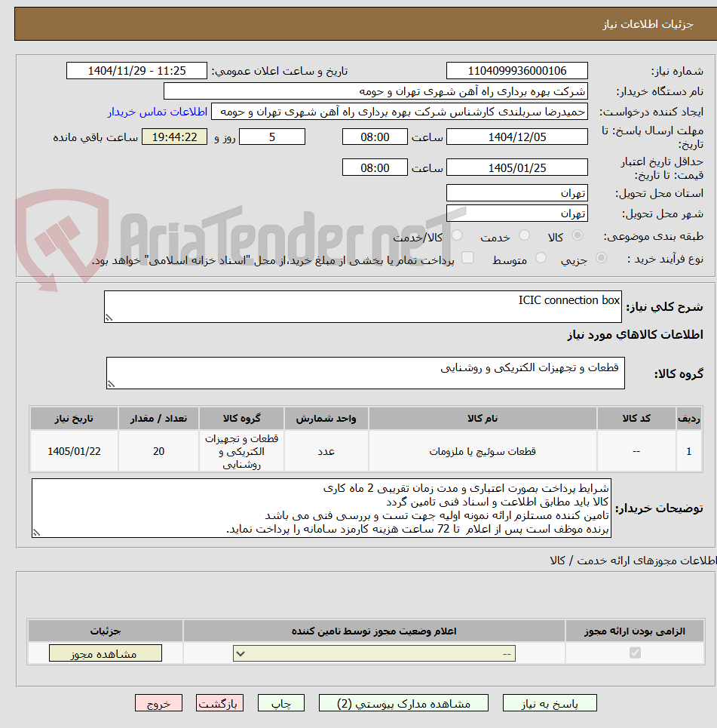Expand the permit status dropdown
Viewport: 717px width, 728px height.
point(374,654)
